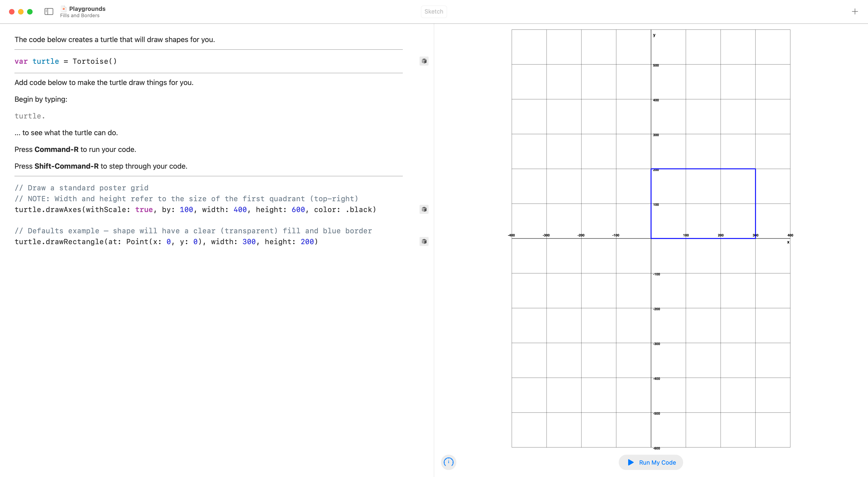This screenshot has height=477, width=868.
Task: Click the green zoom window button
Action: (x=30, y=12)
